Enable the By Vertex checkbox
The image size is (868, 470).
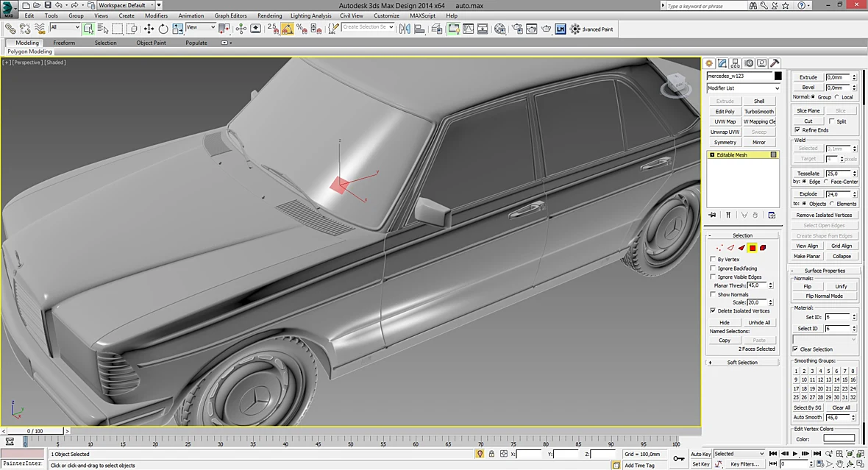click(x=713, y=259)
